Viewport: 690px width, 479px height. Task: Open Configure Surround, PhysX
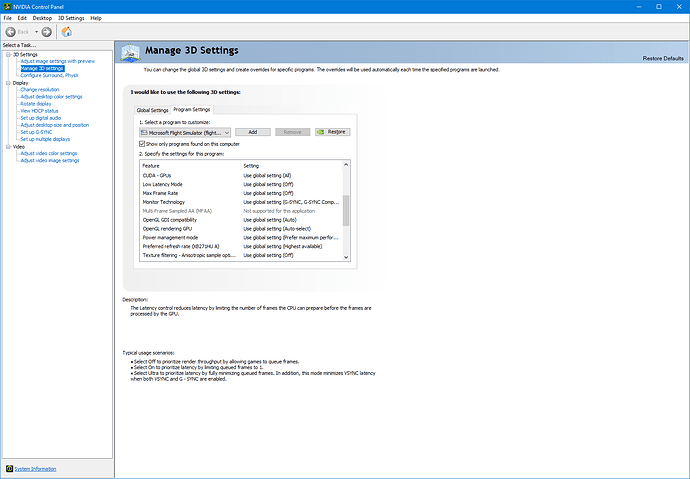pyautogui.click(x=49, y=75)
